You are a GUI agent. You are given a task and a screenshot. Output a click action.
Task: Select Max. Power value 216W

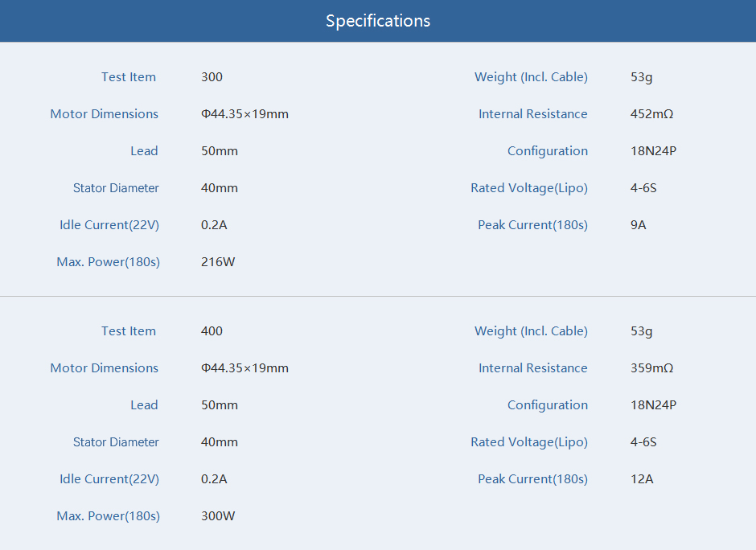pyautogui.click(x=218, y=262)
